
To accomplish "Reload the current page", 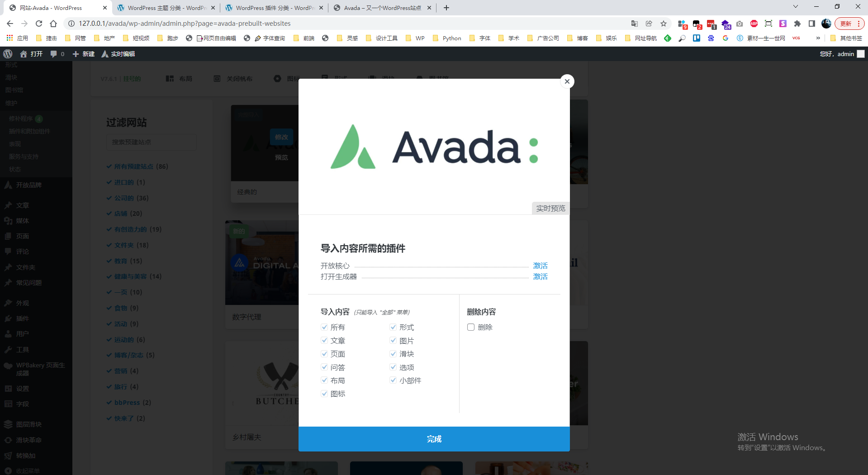I will point(39,24).
